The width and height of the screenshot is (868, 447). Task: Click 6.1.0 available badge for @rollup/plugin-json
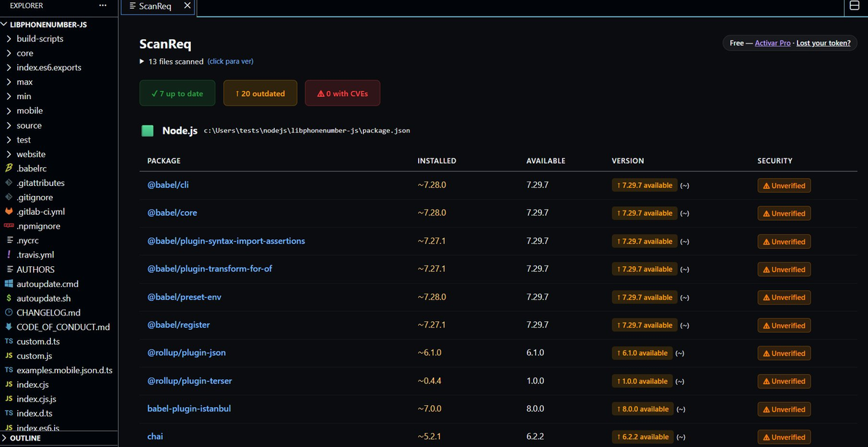point(642,353)
